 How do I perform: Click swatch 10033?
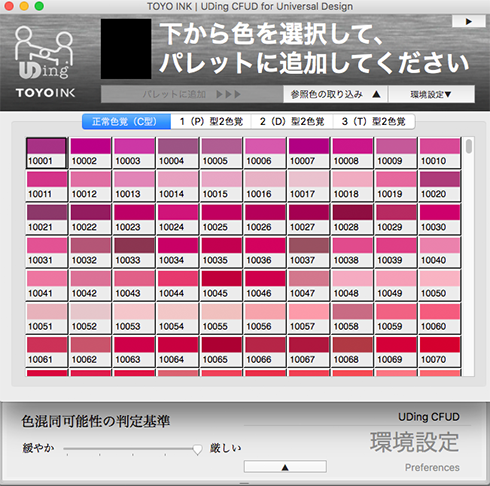134,252
